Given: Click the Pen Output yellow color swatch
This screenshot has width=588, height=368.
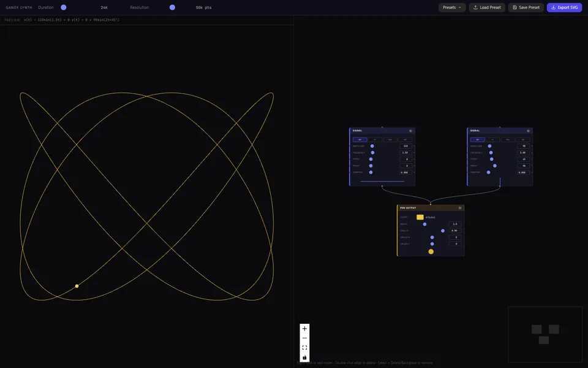Looking at the screenshot, I should (x=420, y=217).
